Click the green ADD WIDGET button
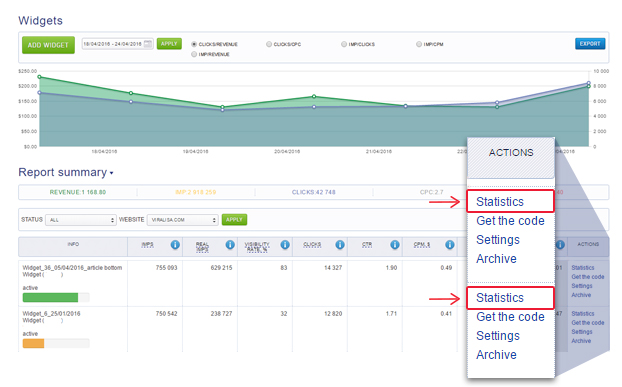 coord(48,45)
